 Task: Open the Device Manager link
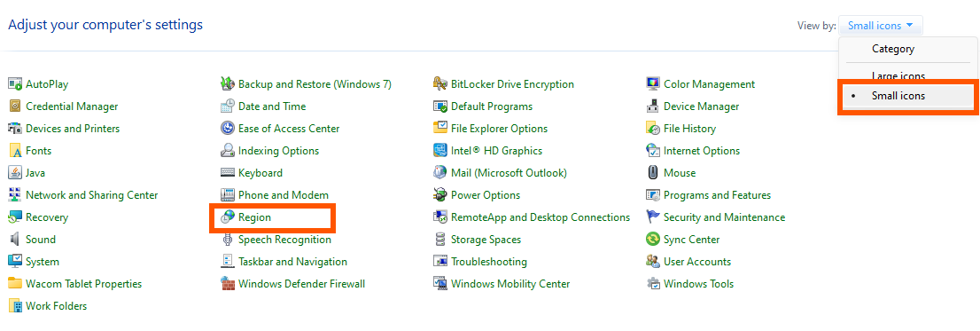(701, 106)
